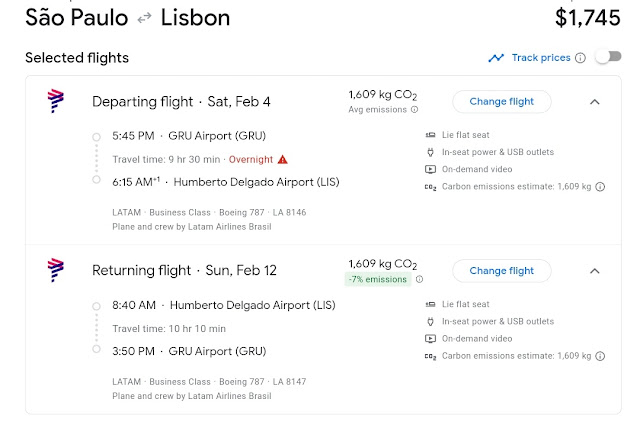
Task: Collapse the departing flight details
Action: tap(594, 101)
